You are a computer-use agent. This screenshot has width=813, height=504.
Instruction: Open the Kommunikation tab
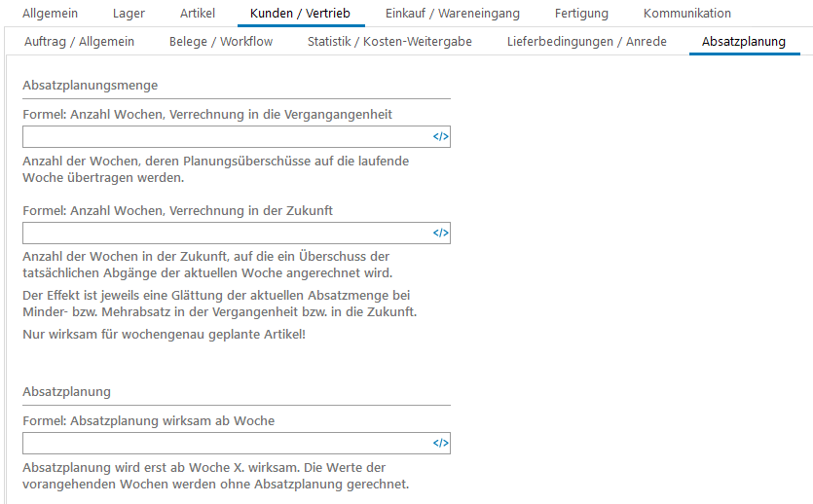coord(686,14)
